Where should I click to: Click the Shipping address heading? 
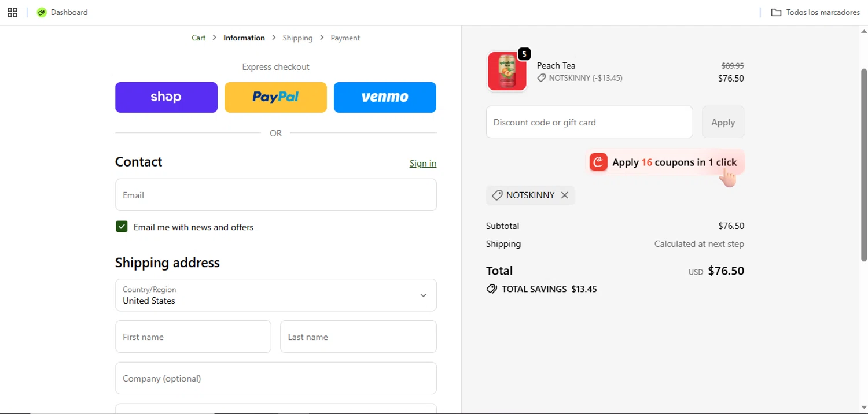167,263
